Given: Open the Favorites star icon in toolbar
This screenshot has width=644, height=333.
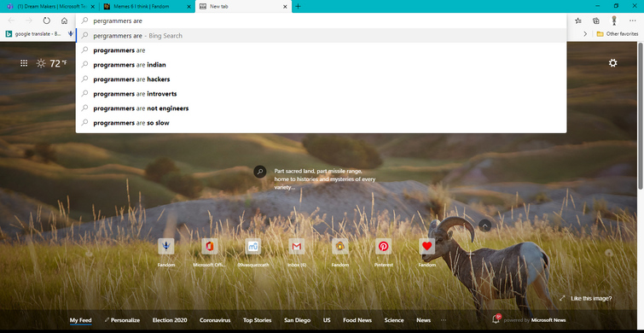Looking at the screenshot, I should tap(578, 20).
